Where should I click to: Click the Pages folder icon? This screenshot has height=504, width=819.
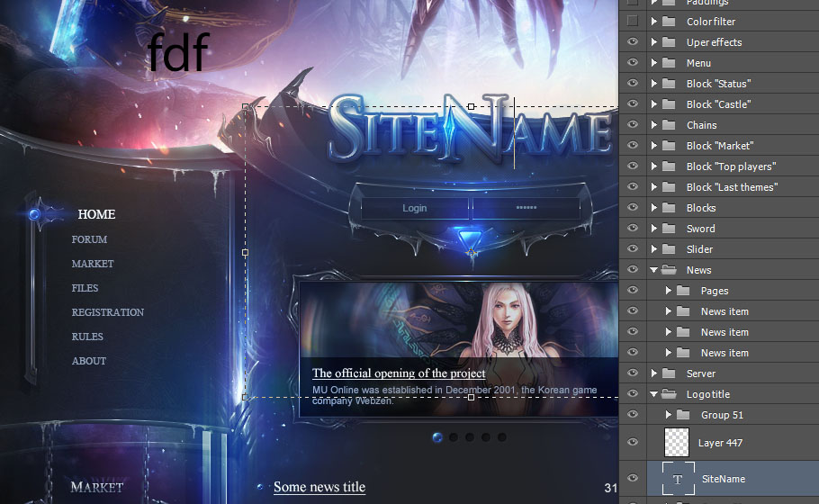(683, 291)
